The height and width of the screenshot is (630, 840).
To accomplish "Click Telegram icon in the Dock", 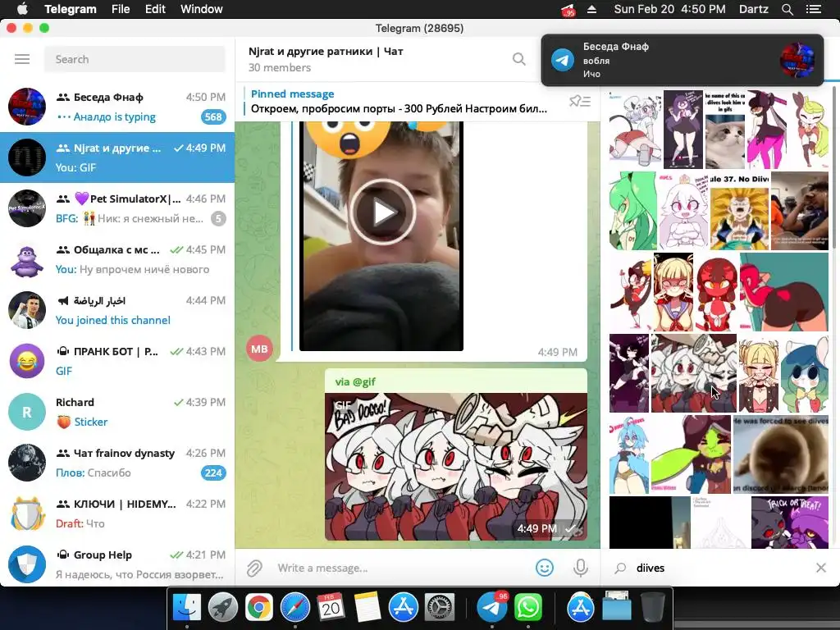I will point(492,608).
